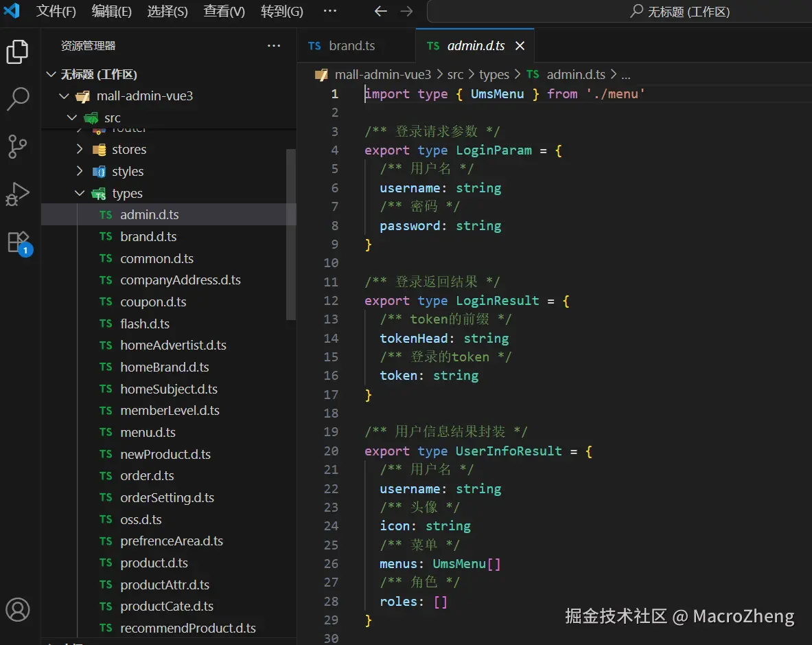Open the Source Control view

pyautogui.click(x=18, y=146)
